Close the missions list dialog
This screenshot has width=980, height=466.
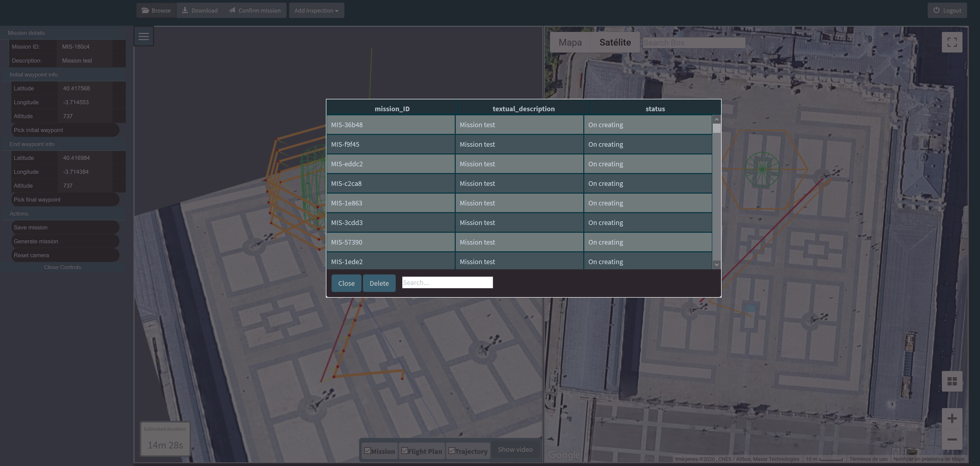[x=346, y=283]
